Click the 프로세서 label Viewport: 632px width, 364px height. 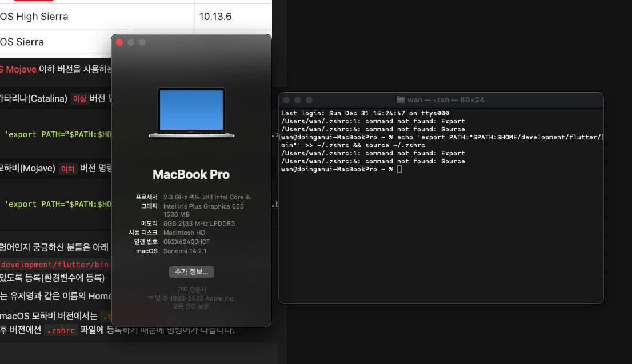146,197
